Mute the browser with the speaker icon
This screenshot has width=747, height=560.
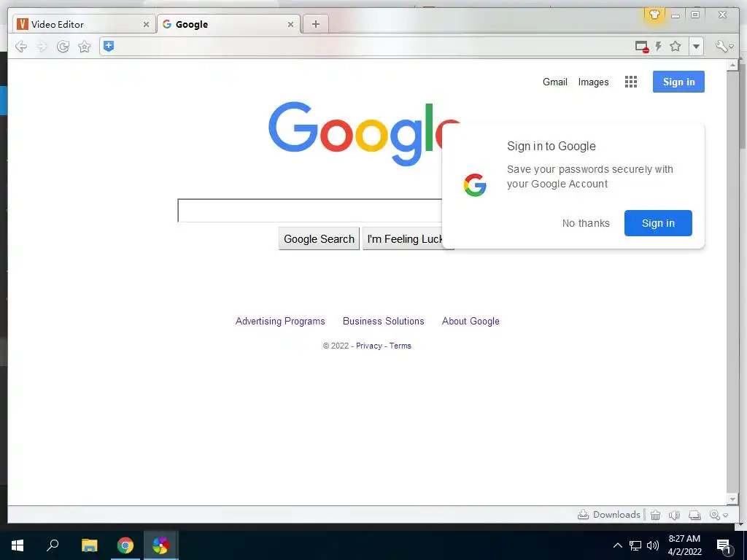[673, 515]
